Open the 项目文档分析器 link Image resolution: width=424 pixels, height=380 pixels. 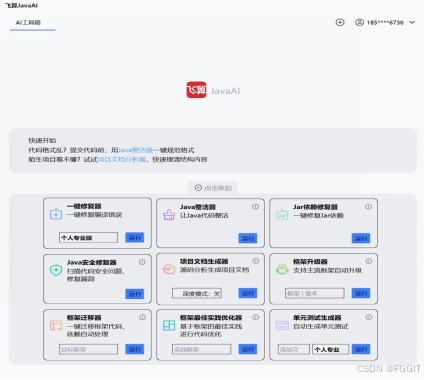(122, 159)
